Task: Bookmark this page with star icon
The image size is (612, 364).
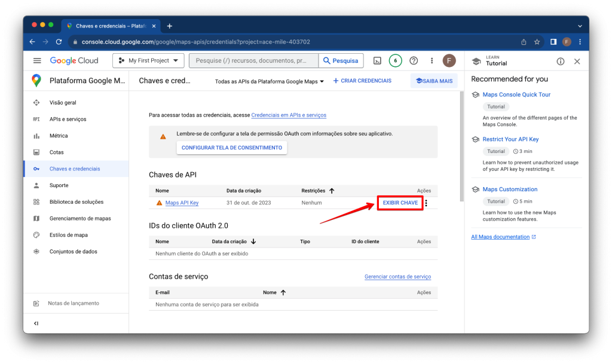Action: pos(537,42)
